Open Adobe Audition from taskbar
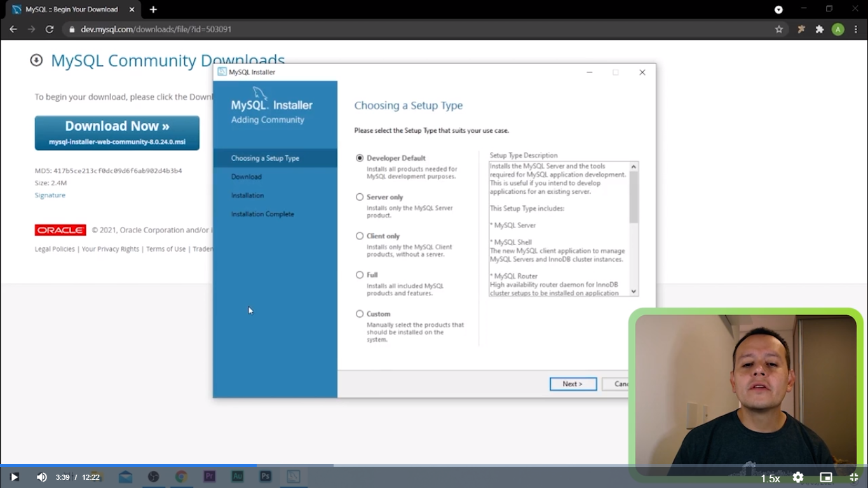Viewport: 868px width, 488px height. (238, 476)
